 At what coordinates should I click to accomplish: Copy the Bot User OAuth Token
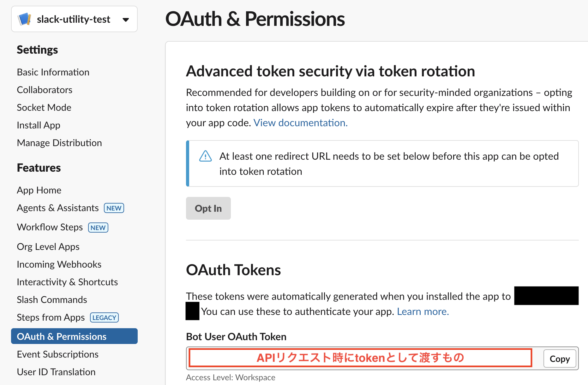(560, 358)
